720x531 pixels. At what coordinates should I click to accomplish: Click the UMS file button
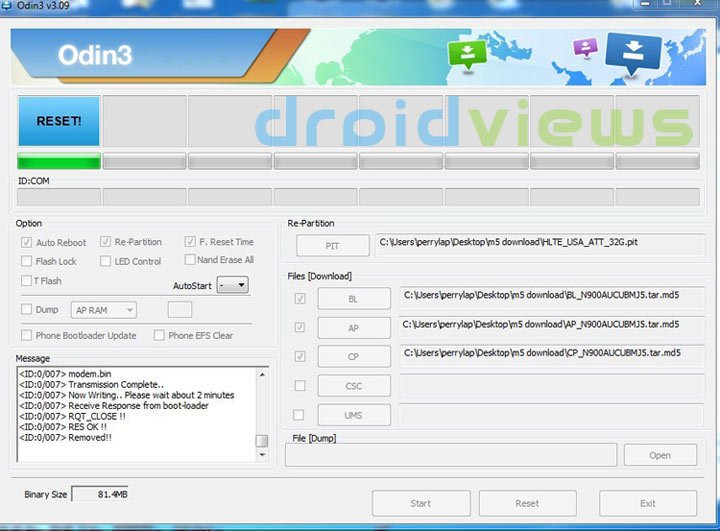pyautogui.click(x=354, y=415)
